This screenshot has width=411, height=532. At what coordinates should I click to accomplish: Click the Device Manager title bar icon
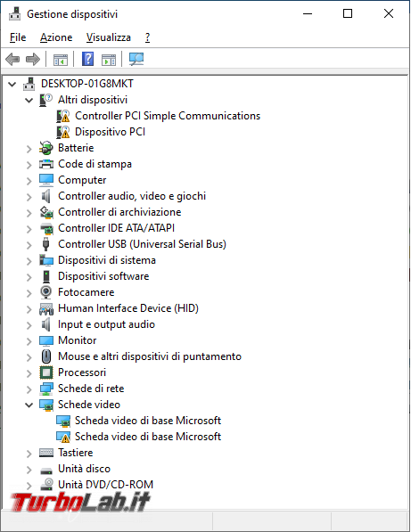point(14,14)
